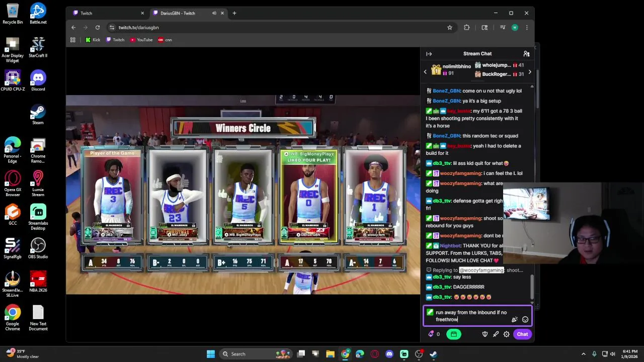
Task: Select Battle.net desktop icon
Action: pyautogui.click(x=38, y=14)
